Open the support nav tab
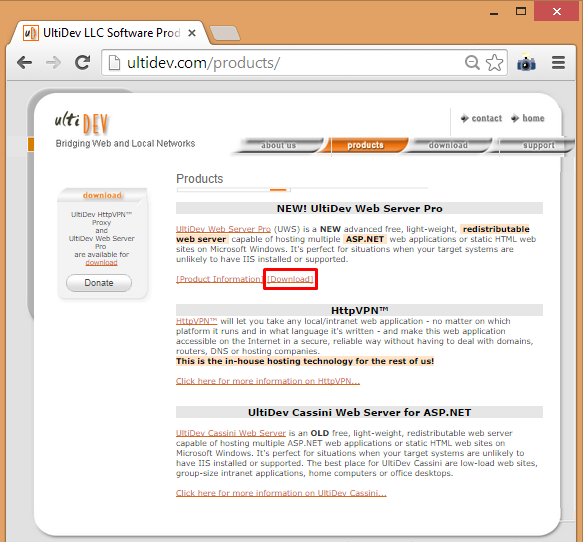This screenshot has width=583, height=542. point(538,145)
